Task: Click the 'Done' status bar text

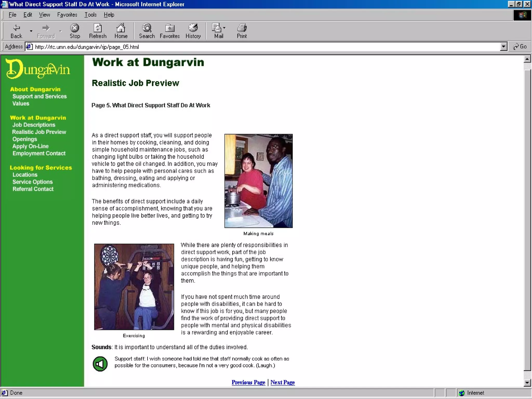Action: coord(16,393)
